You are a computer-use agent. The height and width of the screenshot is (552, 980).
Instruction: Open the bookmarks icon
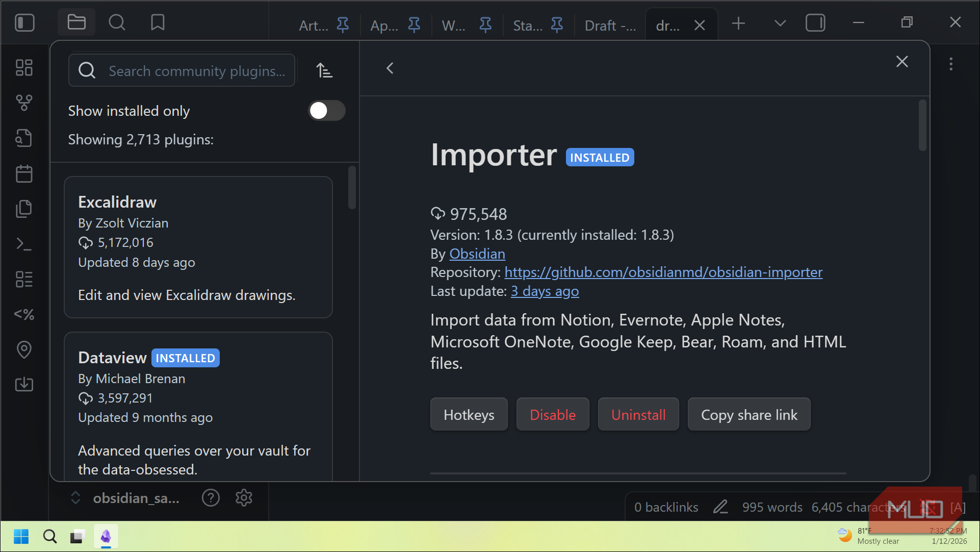point(158,22)
